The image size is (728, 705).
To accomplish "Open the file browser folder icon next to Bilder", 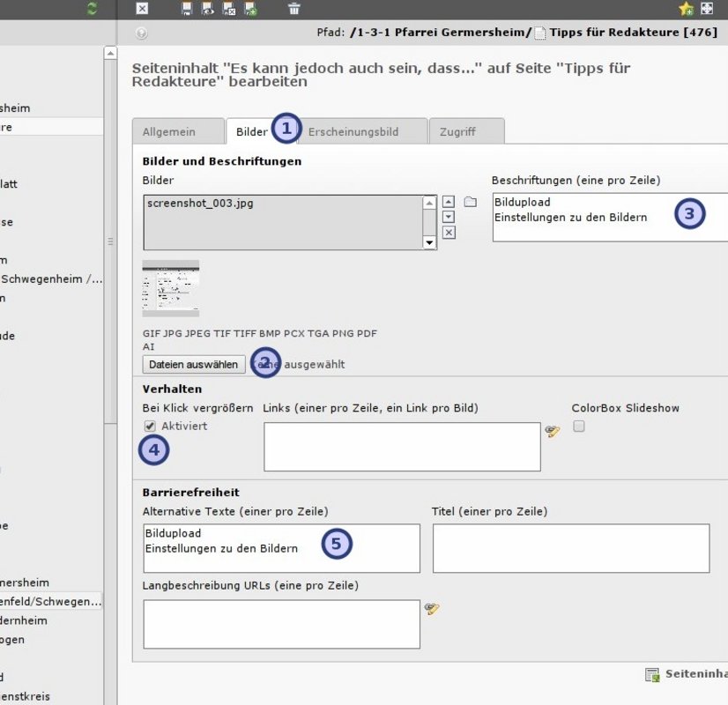I will [471, 202].
